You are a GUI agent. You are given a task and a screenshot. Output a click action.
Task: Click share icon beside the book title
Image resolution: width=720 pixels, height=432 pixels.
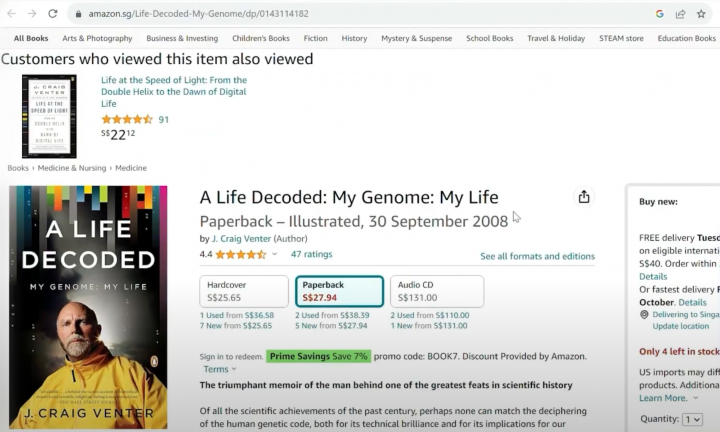coord(585,197)
